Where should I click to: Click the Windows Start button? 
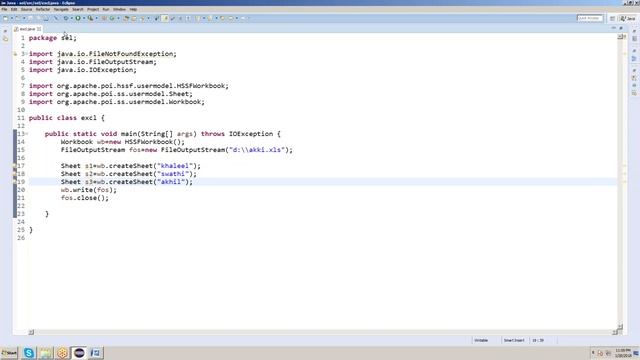pyautogui.click(x=9, y=353)
